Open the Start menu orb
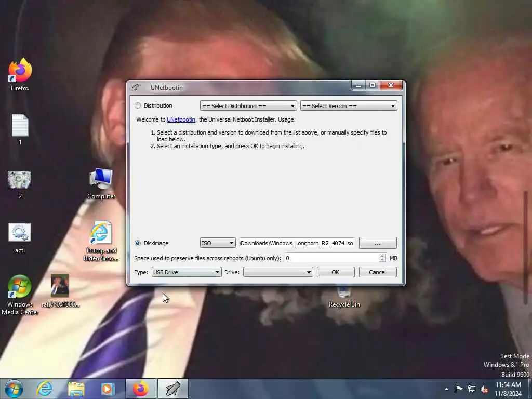This screenshot has width=532, height=399. coord(14,389)
